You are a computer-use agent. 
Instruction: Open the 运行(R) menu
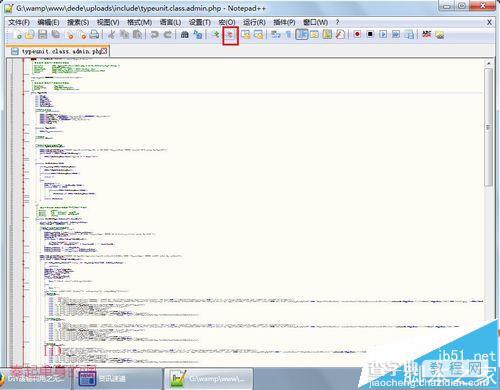point(254,22)
